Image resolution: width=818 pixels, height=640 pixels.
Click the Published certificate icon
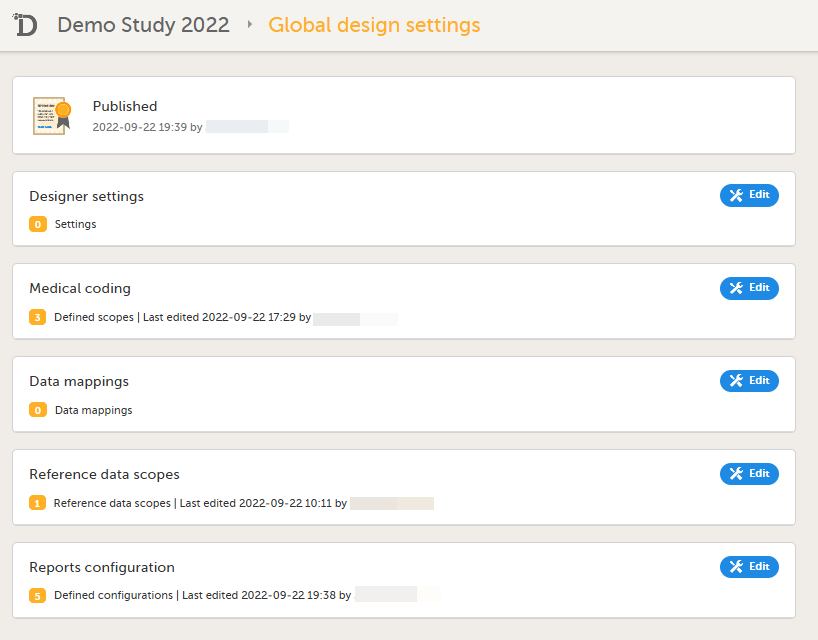(51, 116)
